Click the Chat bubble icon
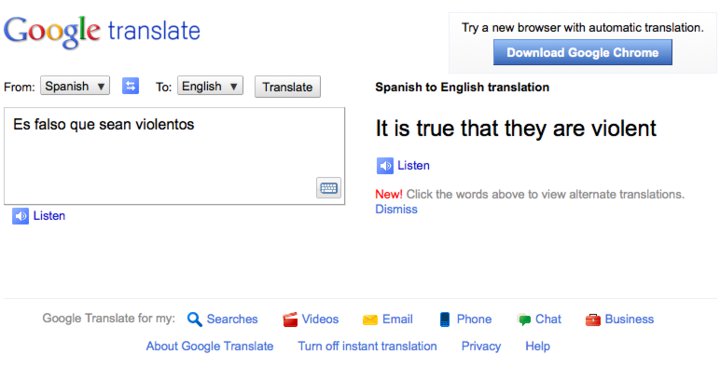 tap(524, 319)
